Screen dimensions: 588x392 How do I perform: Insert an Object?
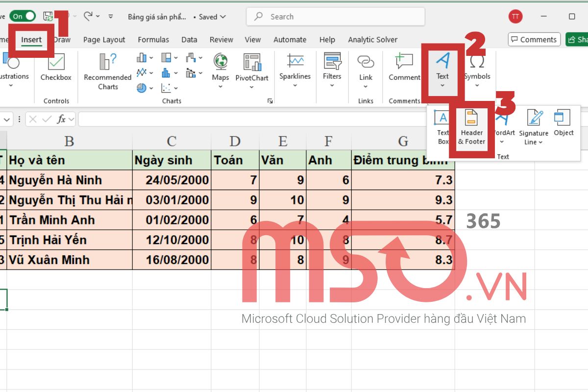click(563, 123)
